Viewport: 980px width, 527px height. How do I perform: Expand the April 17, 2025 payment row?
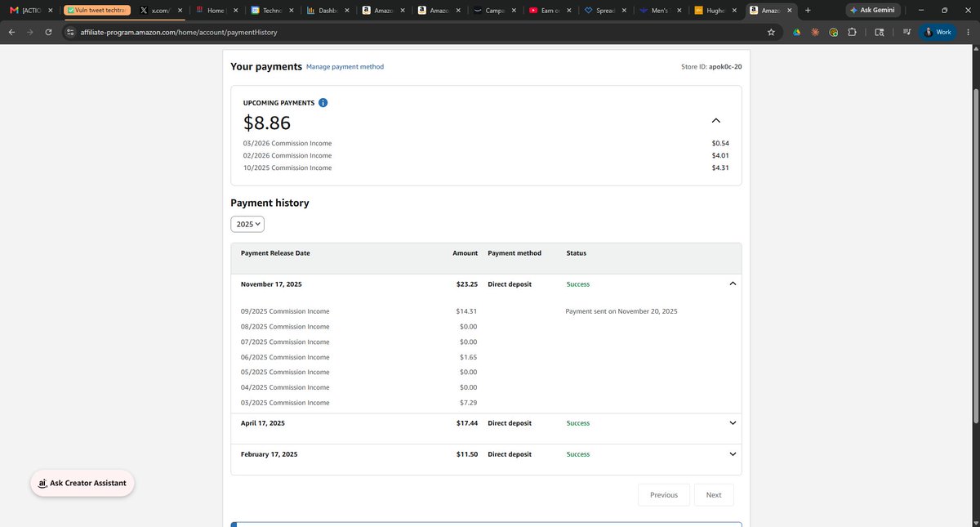733,423
